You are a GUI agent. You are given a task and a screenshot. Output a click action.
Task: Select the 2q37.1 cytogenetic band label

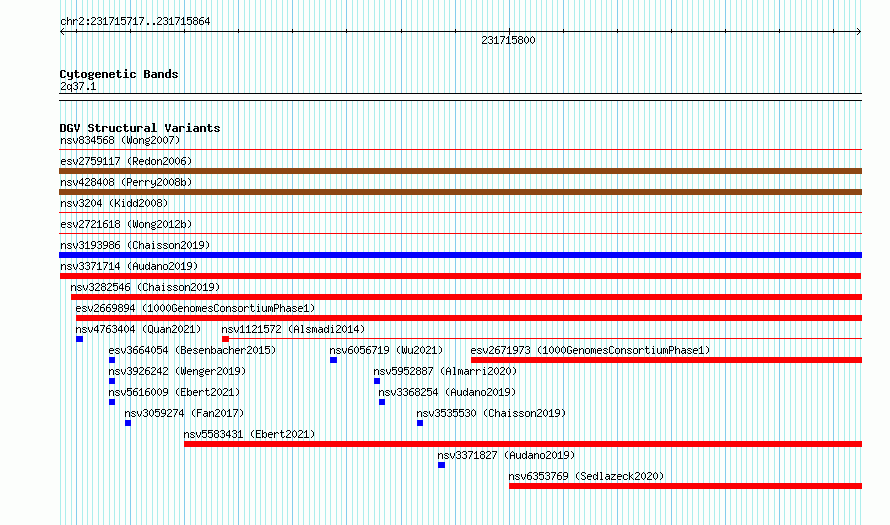tap(78, 86)
